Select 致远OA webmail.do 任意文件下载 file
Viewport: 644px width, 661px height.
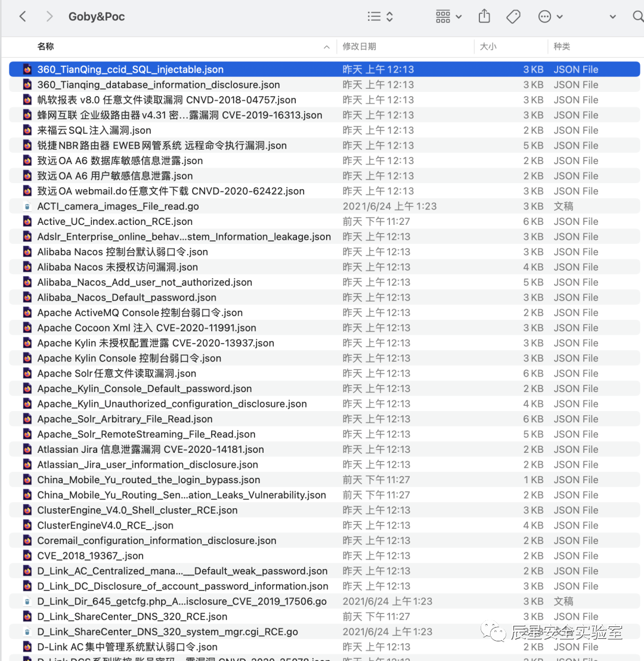324,190
